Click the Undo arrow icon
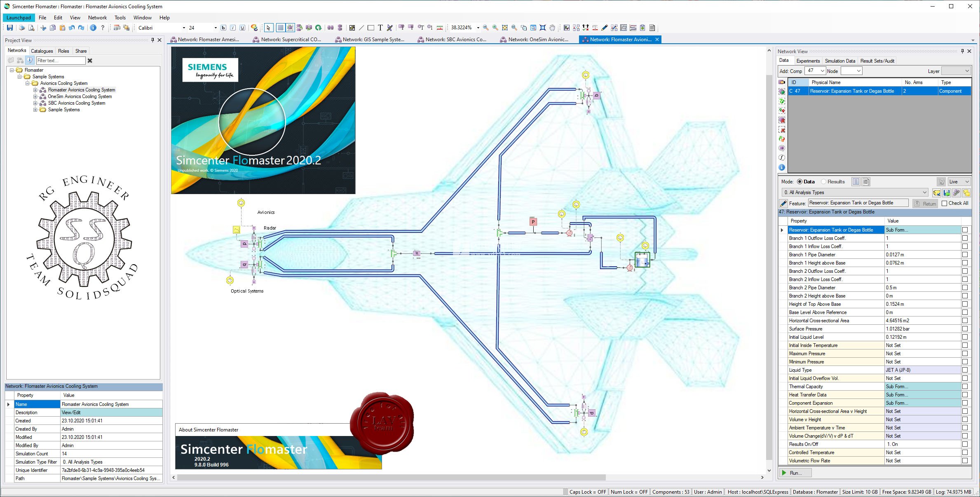Image resolution: width=980 pixels, height=497 pixels. [72, 28]
